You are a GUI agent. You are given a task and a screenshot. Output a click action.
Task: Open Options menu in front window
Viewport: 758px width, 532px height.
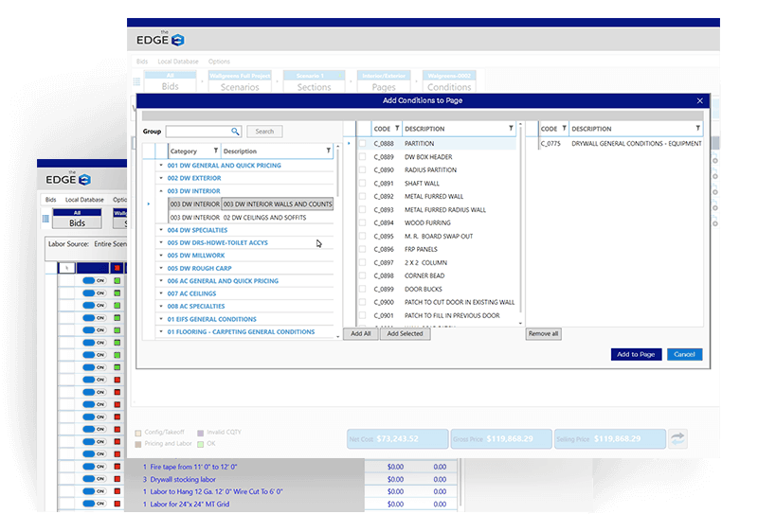[219, 62]
